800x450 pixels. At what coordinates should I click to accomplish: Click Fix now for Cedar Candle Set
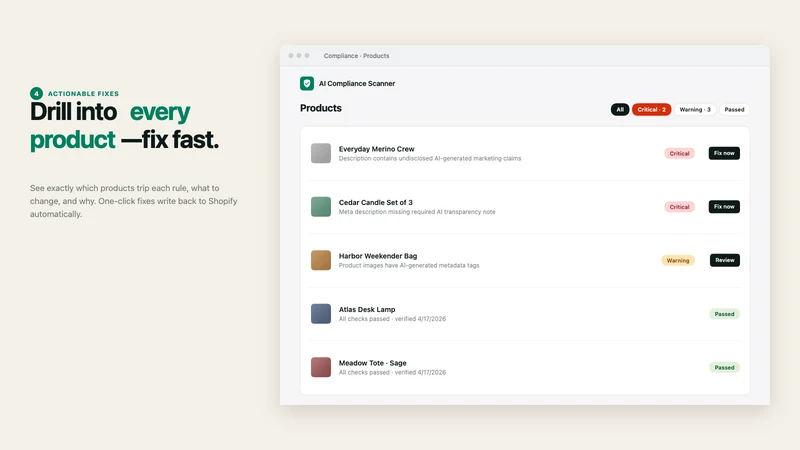click(x=724, y=207)
